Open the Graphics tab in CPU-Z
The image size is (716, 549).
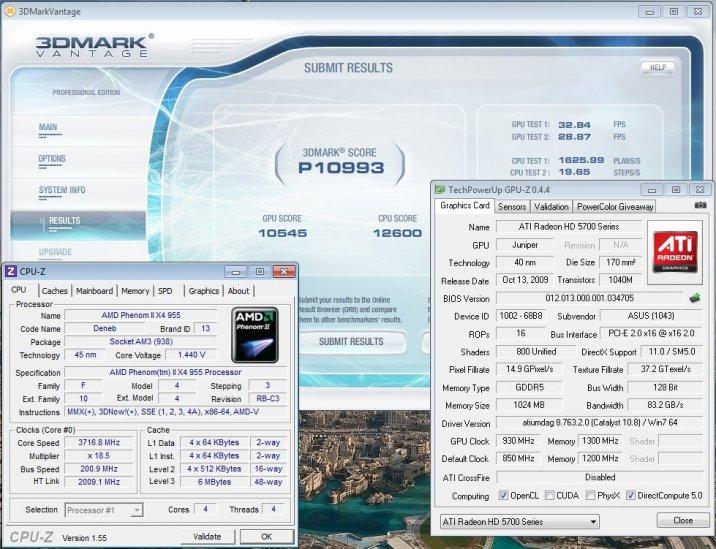coord(204,291)
